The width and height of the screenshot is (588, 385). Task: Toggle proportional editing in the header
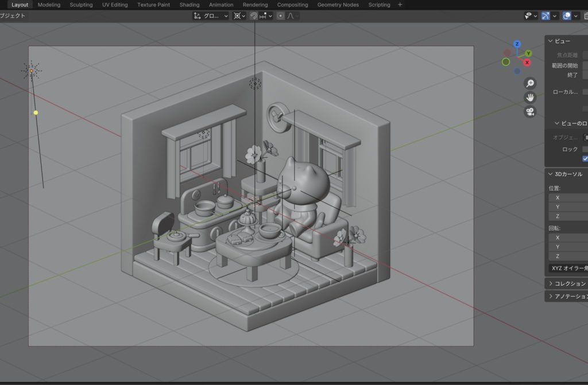coord(280,16)
